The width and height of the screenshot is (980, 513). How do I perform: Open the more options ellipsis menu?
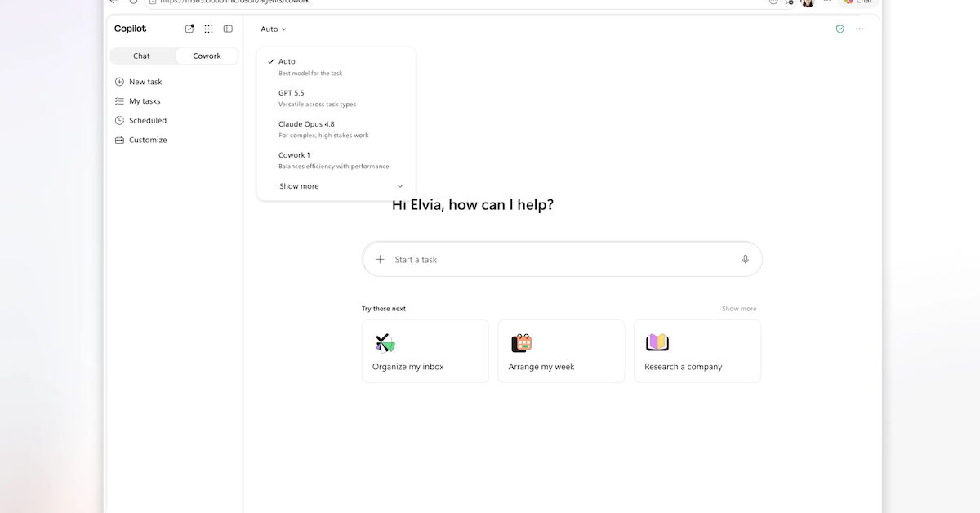859,29
